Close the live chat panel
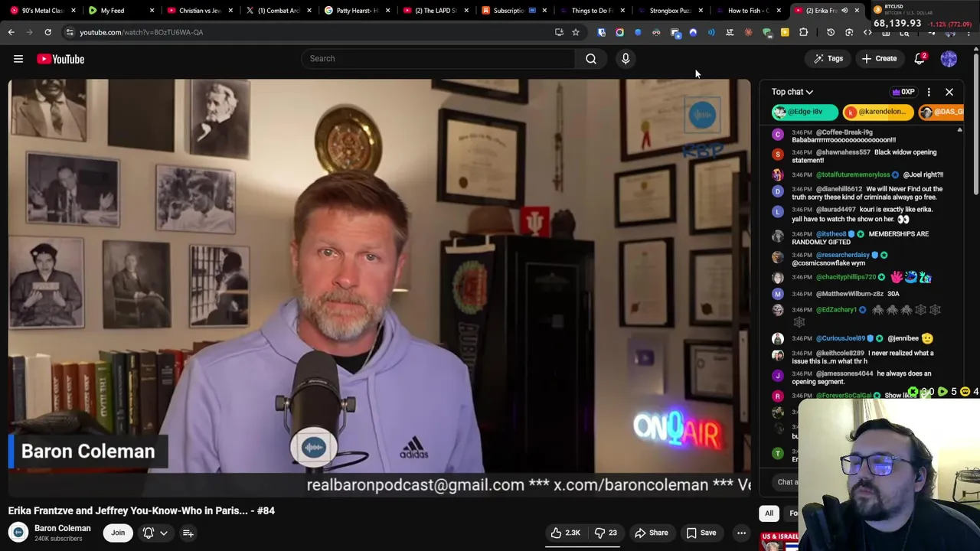The width and height of the screenshot is (980, 551). tap(949, 92)
